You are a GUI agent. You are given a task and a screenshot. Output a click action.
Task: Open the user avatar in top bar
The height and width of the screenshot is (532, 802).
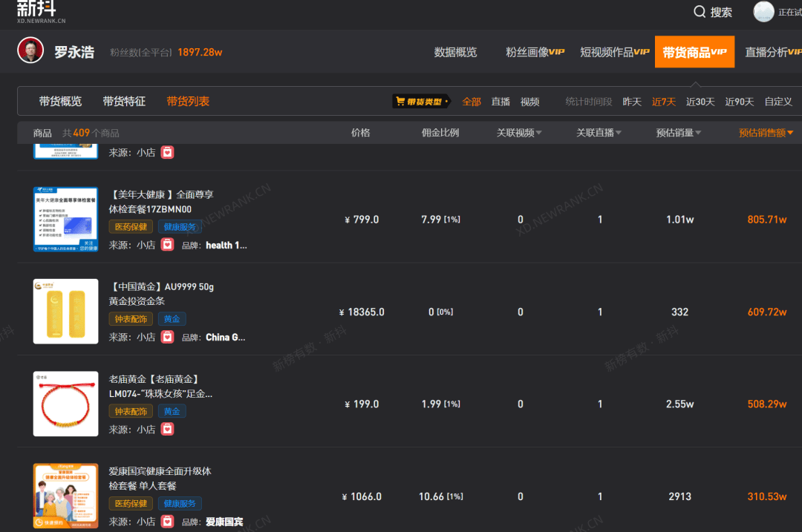[763, 12]
